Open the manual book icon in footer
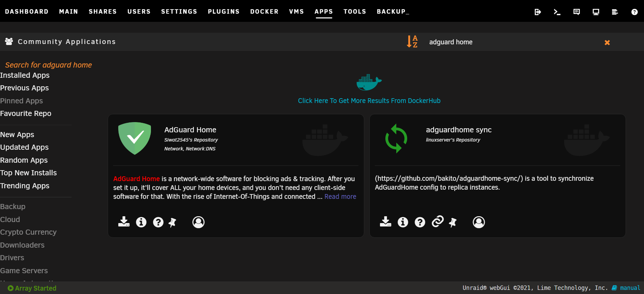 (614, 288)
